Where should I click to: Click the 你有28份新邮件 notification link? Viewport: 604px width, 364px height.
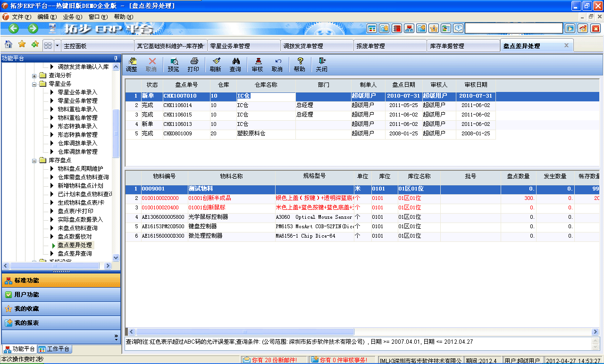pyautogui.click(x=271, y=359)
